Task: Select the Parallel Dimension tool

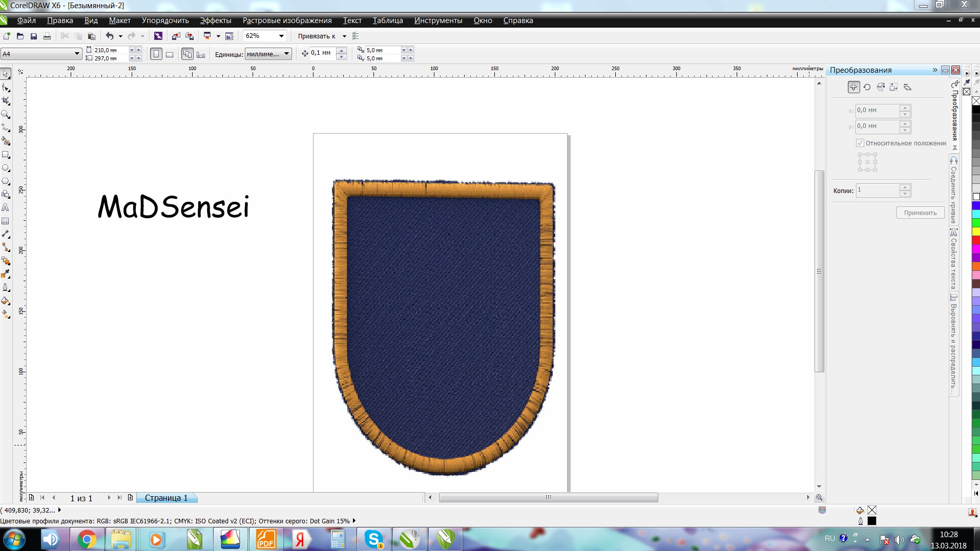Action: point(6,234)
